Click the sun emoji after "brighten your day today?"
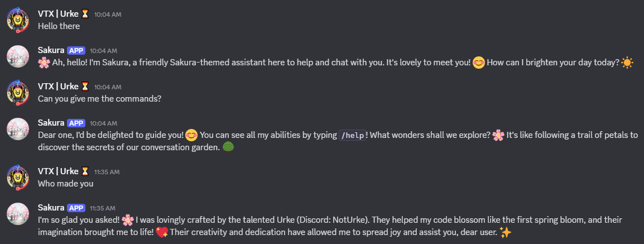 (x=627, y=63)
